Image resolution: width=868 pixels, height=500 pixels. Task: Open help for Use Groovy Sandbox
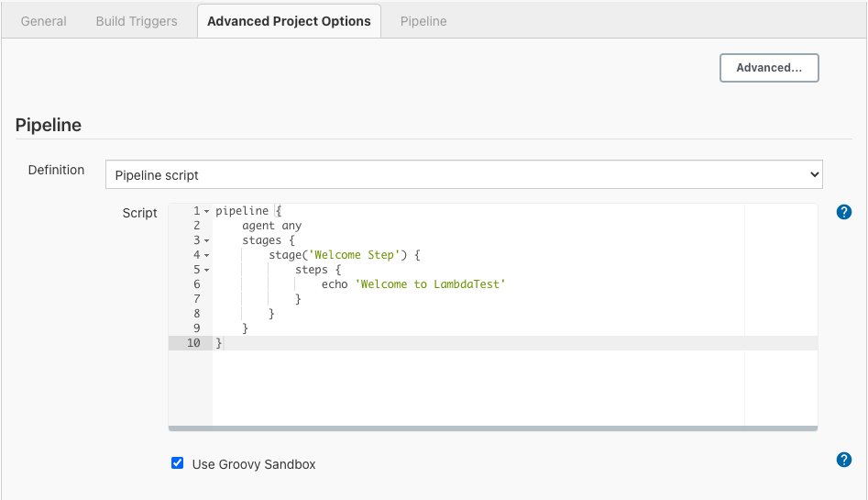(844, 460)
